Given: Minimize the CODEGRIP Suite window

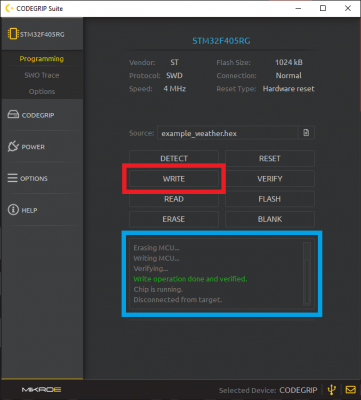Looking at the screenshot, I should pyautogui.click(x=298, y=8).
